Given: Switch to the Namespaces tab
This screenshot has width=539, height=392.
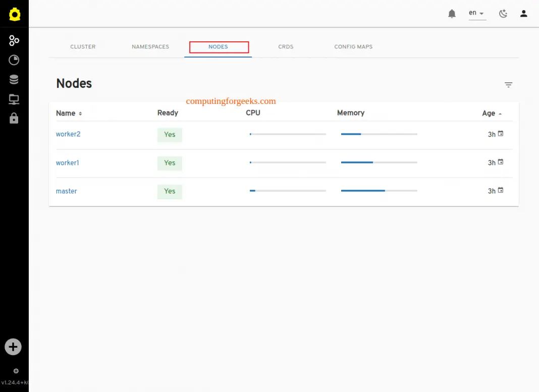Looking at the screenshot, I should [150, 47].
